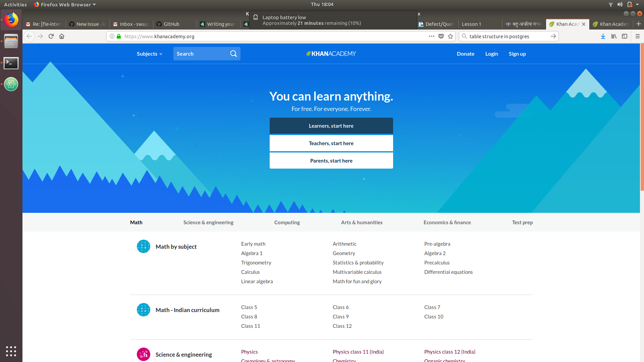Show the Ubuntu applications grid
Screen dimensions: 644x362
click(11, 351)
